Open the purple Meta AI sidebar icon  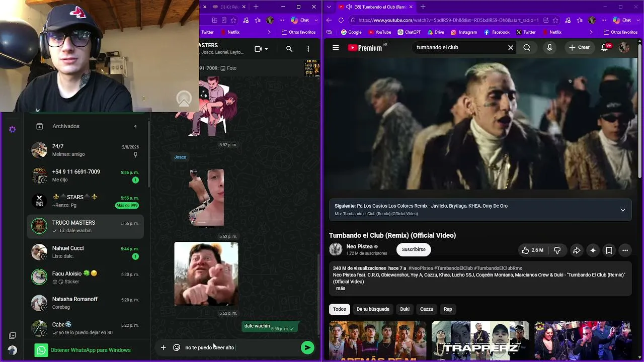coord(13,129)
